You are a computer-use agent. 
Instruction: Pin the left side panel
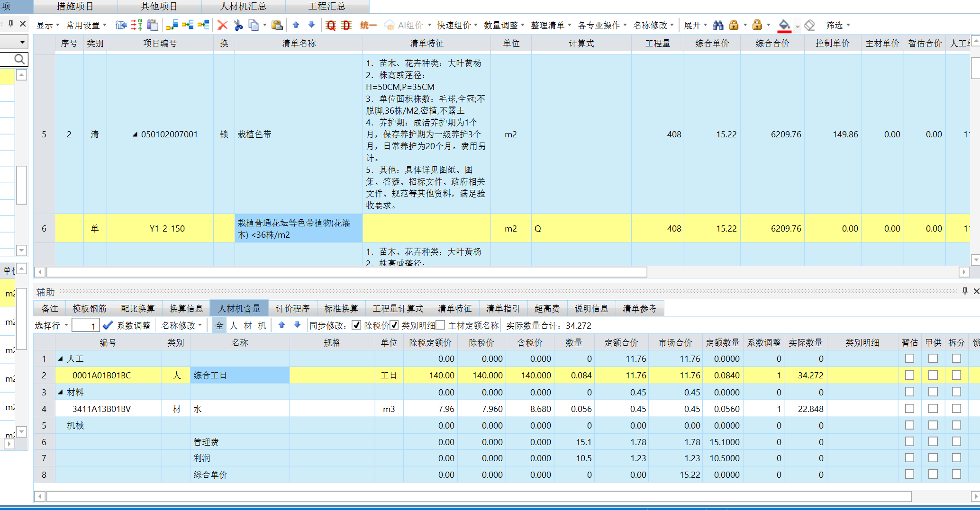[11, 24]
